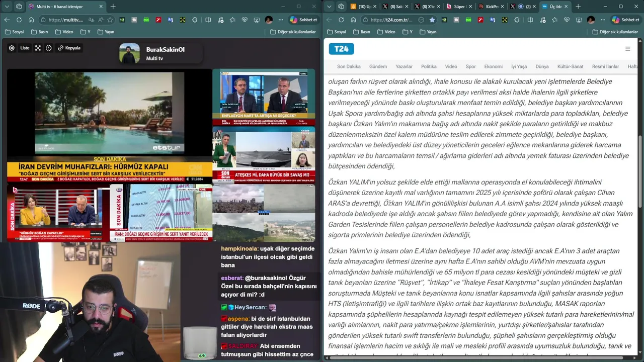The height and width of the screenshot is (362, 644).
Task: Open BurakSakinOl channel avatar
Action: coord(130,53)
